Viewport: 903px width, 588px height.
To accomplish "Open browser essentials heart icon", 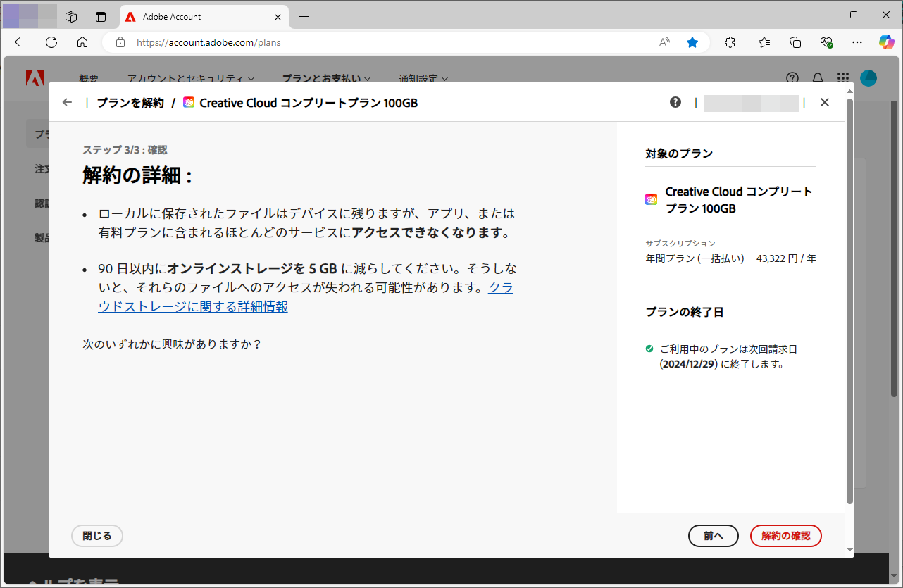I will pos(827,42).
